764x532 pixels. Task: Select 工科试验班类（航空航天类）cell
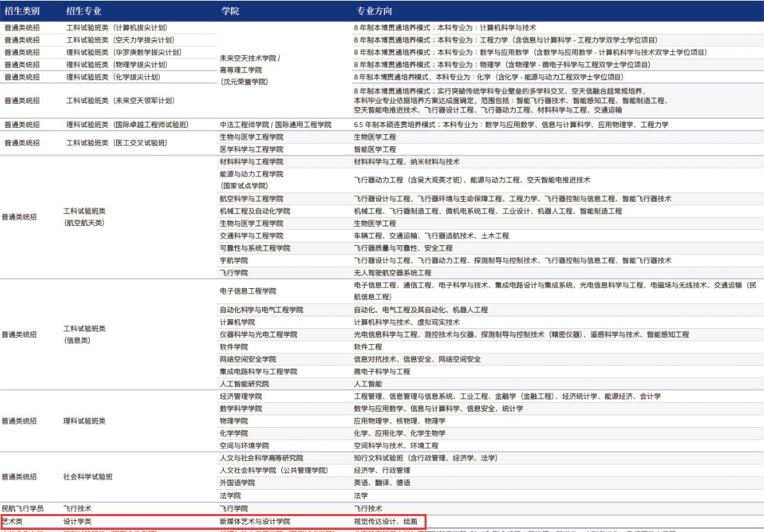(x=84, y=216)
